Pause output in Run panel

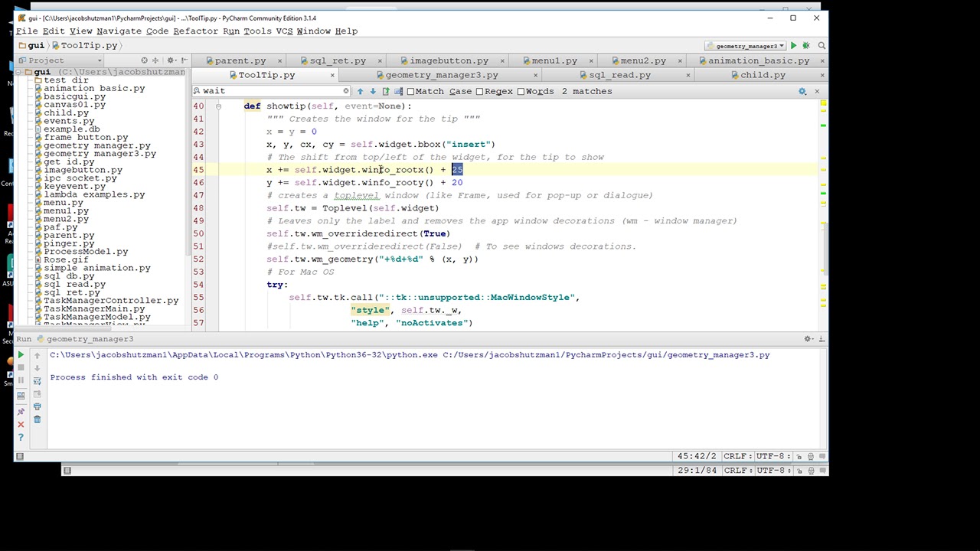(21, 381)
